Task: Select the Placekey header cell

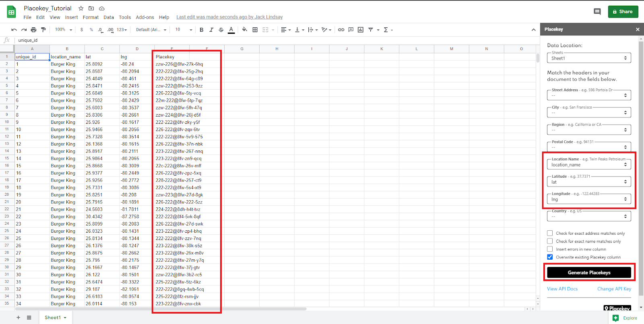Action: point(172,57)
